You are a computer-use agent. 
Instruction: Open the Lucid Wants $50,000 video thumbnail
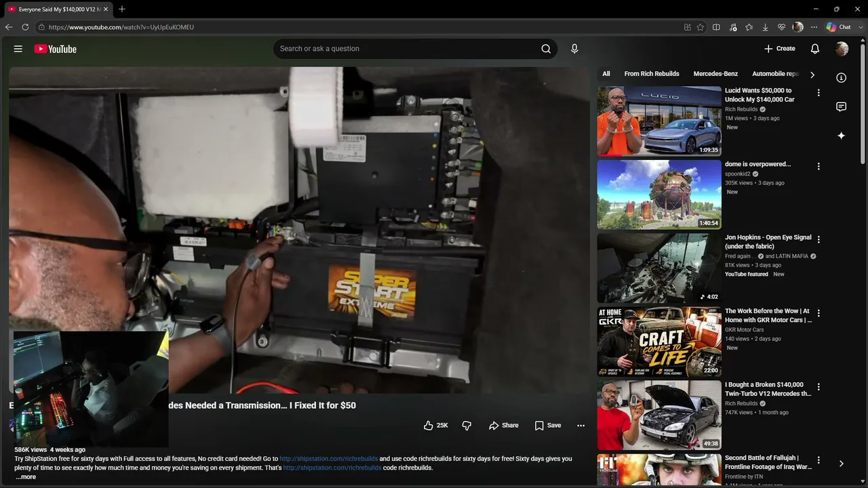659,121
